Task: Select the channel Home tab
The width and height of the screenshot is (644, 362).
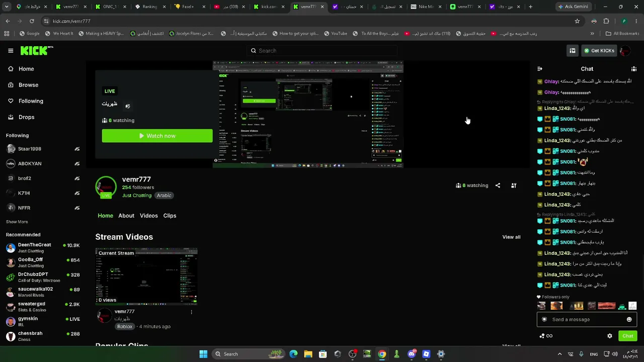Action: [x=105, y=216]
